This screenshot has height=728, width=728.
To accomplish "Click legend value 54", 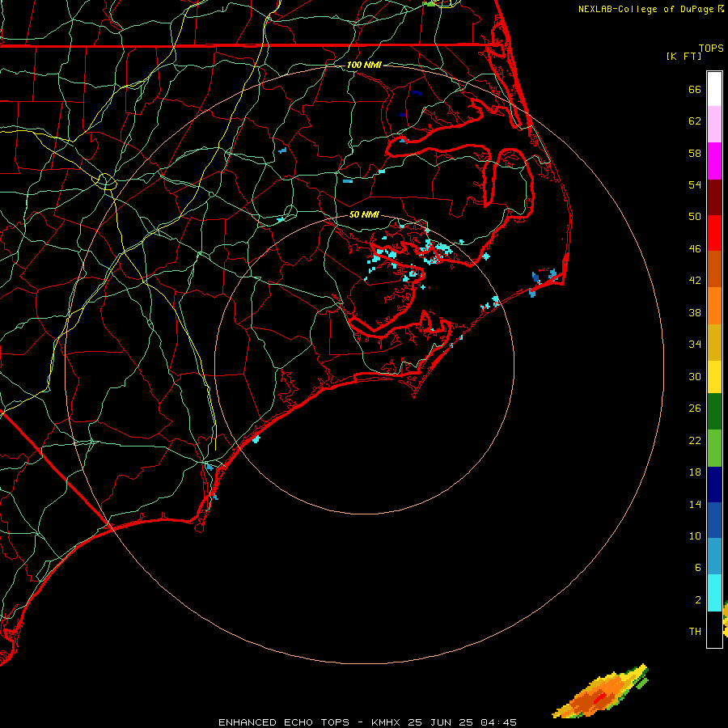I will coord(695,184).
